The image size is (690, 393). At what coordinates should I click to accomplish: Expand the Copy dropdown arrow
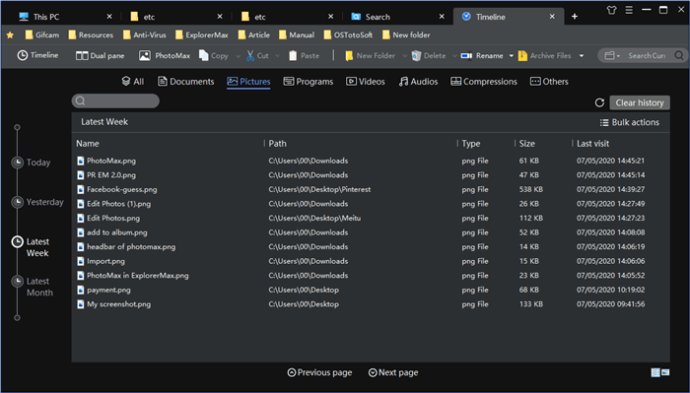(x=238, y=56)
